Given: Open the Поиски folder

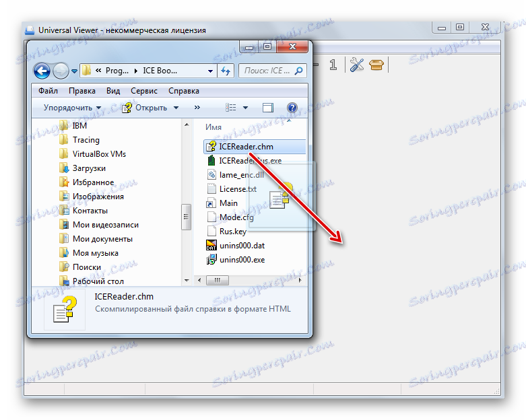Looking at the screenshot, I should click(x=80, y=267).
